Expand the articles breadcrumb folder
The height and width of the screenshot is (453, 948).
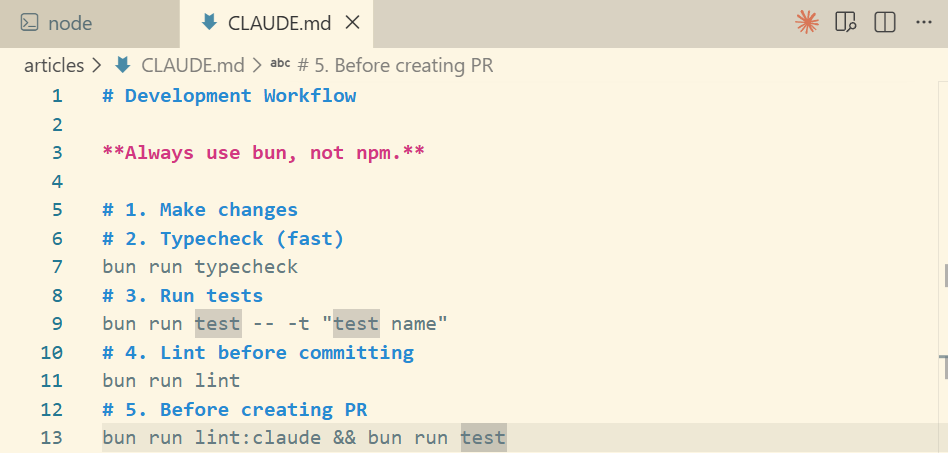tap(54, 65)
